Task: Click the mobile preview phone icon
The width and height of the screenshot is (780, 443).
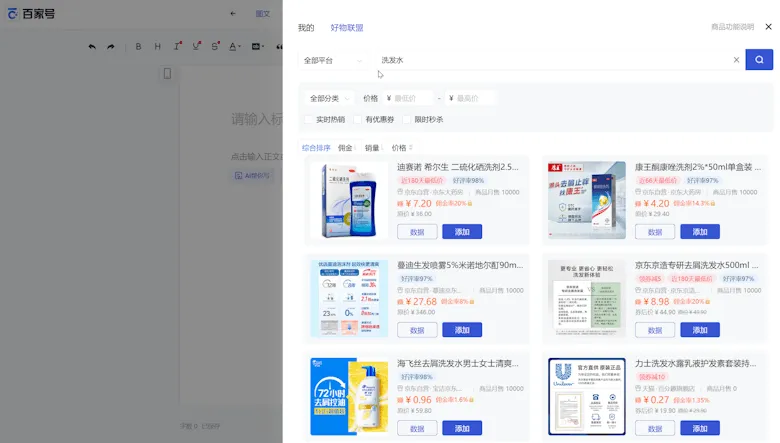Action: point(167,74)
